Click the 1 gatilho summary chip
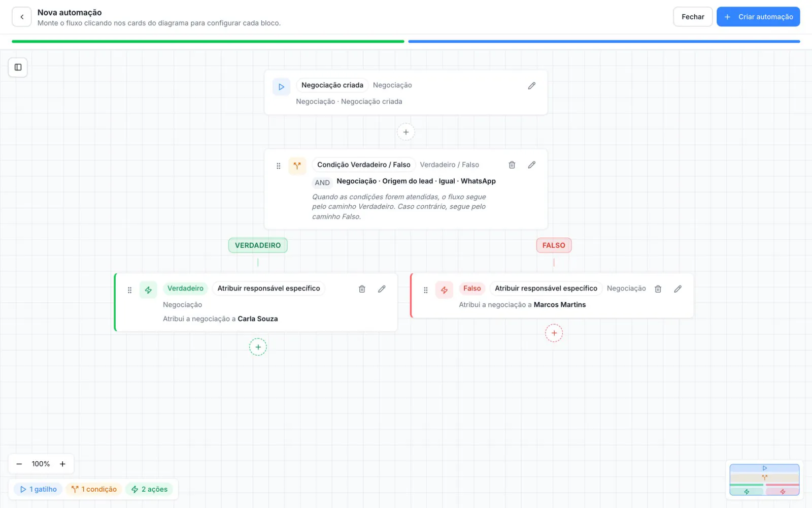The height and width of the screenshot is (508, 812). point(38,489)
